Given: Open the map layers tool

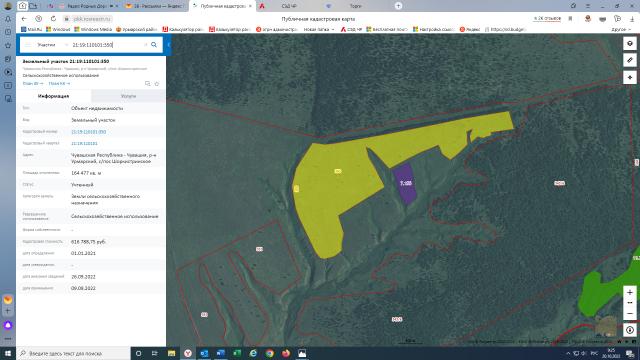Looking at the screenshot, I should [x=630, y=44].
